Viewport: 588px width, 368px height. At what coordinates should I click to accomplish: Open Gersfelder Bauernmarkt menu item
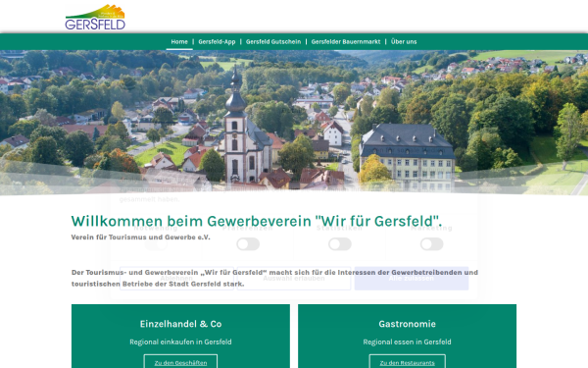point(346,41)
